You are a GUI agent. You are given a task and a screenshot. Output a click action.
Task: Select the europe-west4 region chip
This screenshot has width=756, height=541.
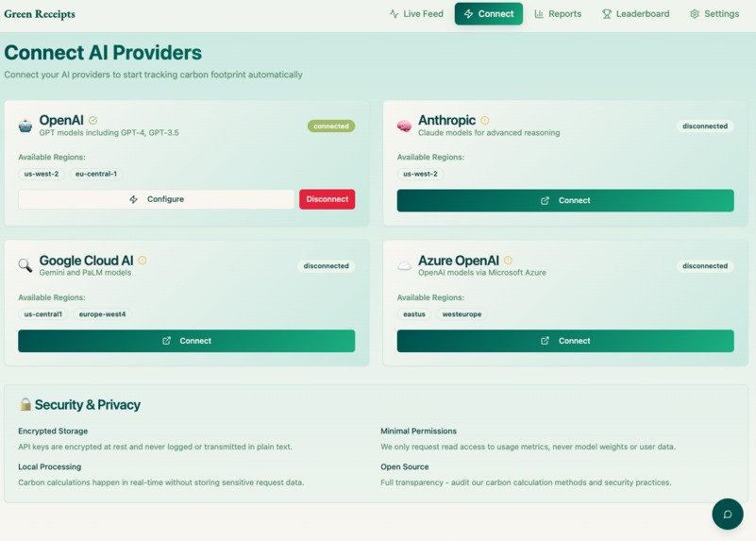(x=102, y=313)
